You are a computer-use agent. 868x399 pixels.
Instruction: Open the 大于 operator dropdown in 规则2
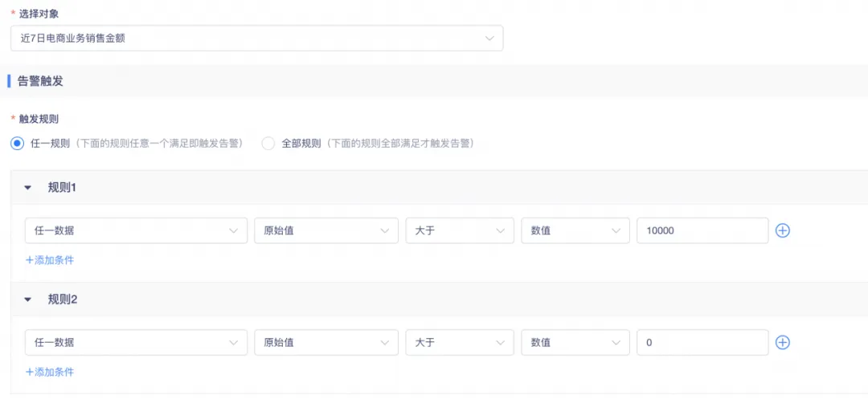coord(459,342)
